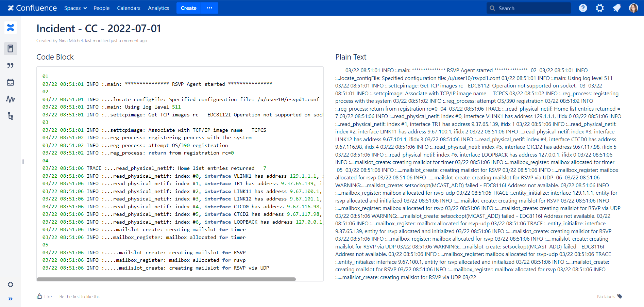Open Space settings gear in sidebar
This screenshot has height=307, width=644.
[x=11, y=285]
